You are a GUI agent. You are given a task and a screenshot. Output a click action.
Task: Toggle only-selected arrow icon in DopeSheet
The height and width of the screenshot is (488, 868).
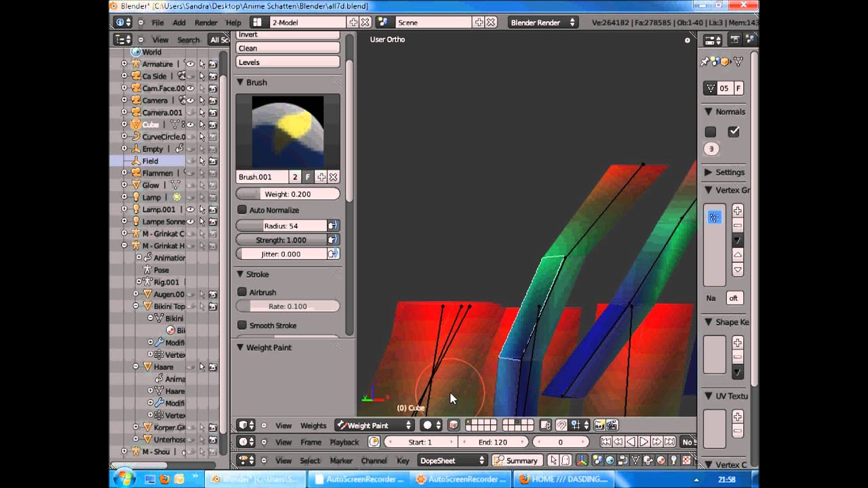click(553, 460)
